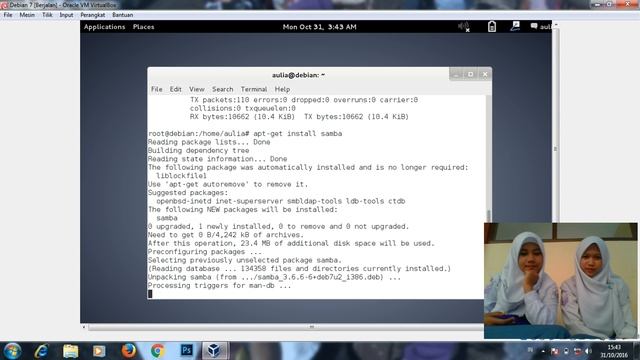Image resolution: width=640 pixels, height=360 pixels.
Task: Click 'Suggested packages:' line
Action: tap(188, 193)
